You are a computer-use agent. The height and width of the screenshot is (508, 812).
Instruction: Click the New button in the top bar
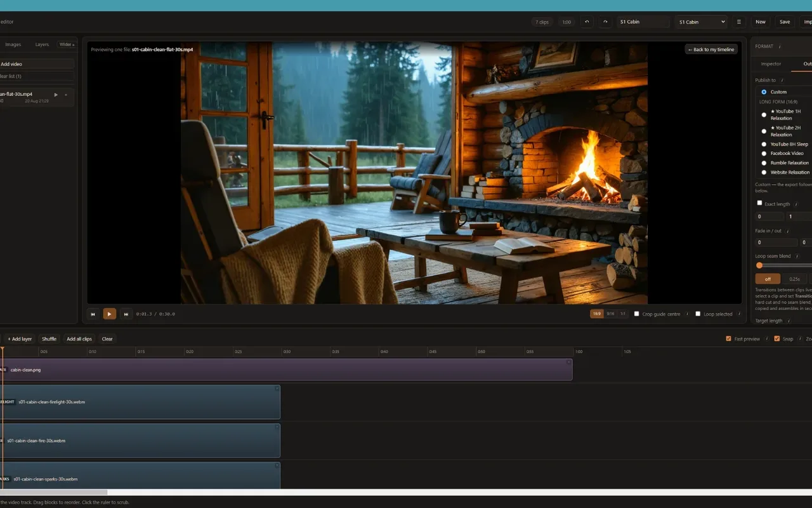coord(761,22)
